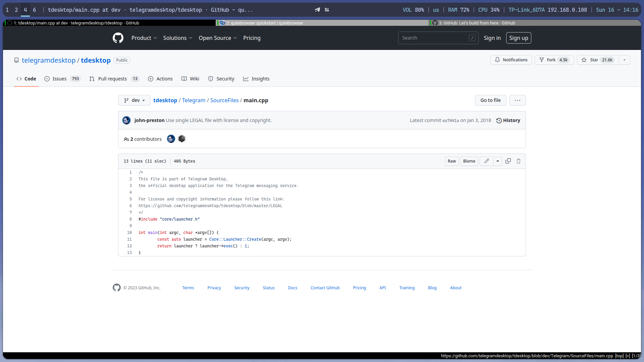
Task: Open the dev branch selector
Action: pos(134,100)
